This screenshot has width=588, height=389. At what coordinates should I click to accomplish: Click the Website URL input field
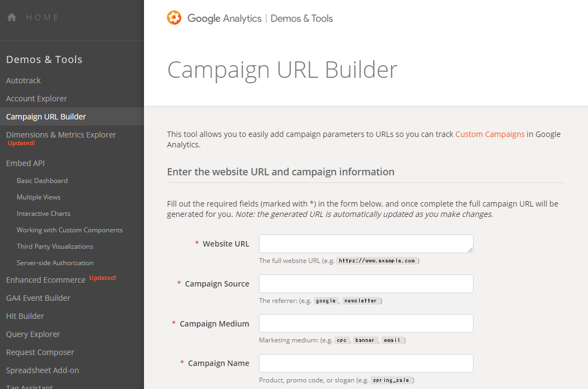pos(366,244)
